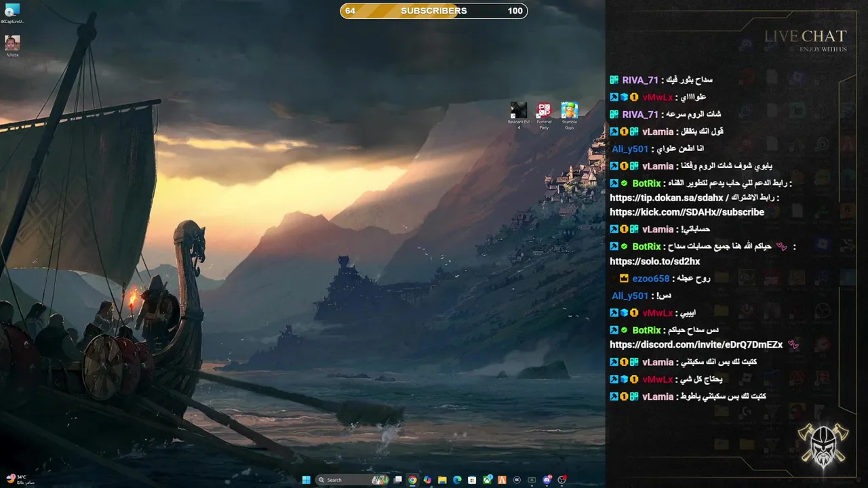Click the subscriber count 64
The height and width of the screenshot is (488, 868).
tap(350, 11)
